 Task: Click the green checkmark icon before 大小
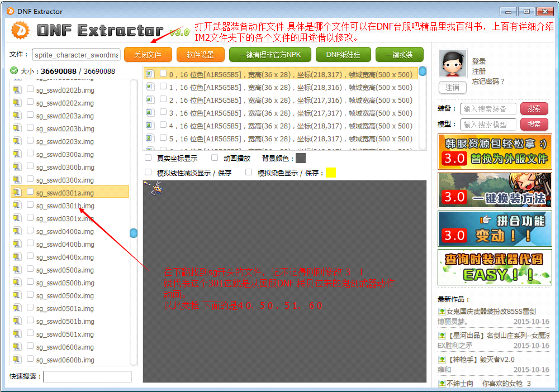(13, 71)
